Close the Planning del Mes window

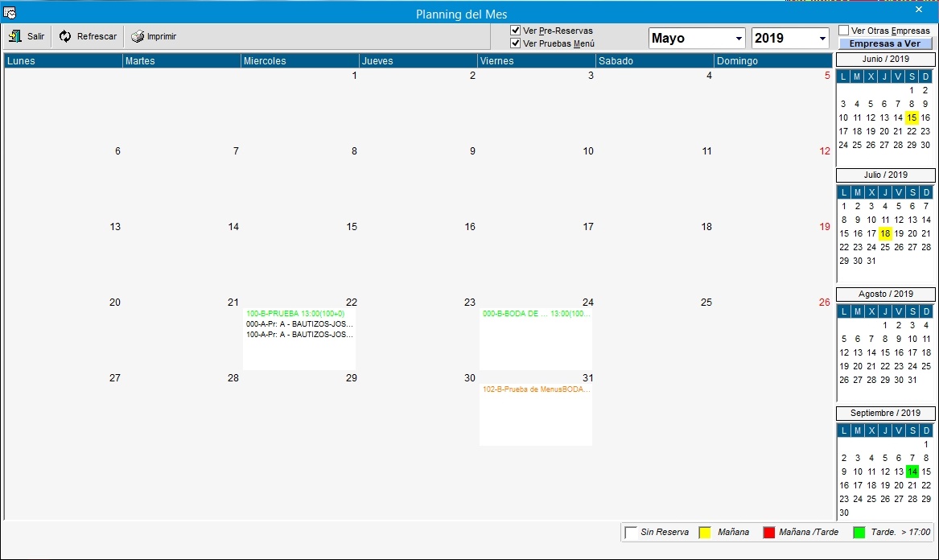pyautogui.click(x=919, y=10)
